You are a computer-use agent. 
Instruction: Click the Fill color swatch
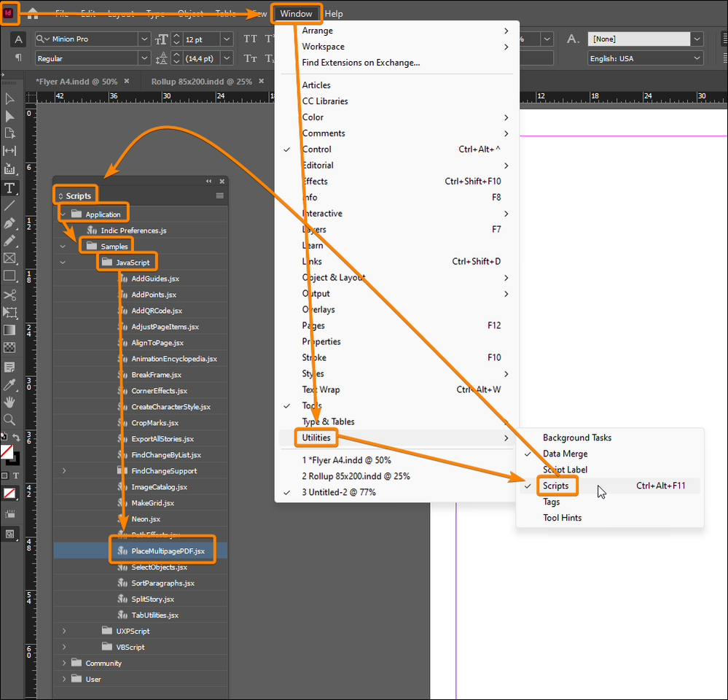coord(7,451)
